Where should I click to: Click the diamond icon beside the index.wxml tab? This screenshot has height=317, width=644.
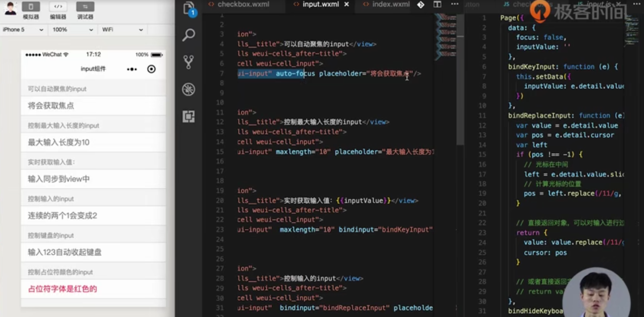421,4
